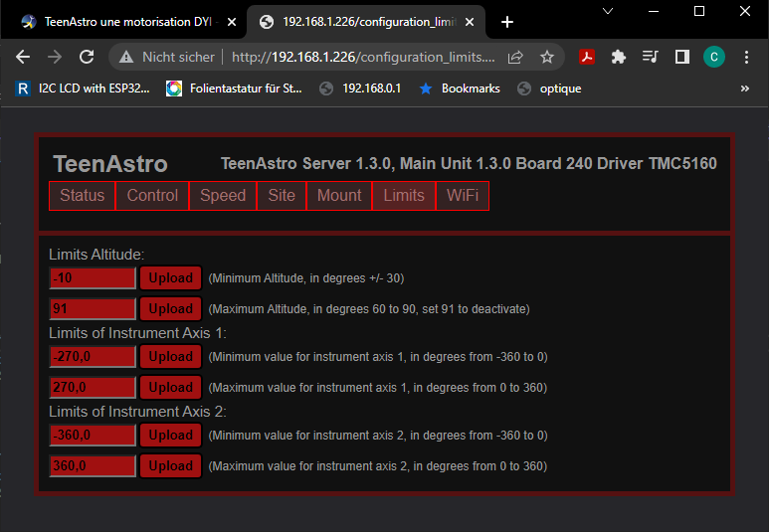The image size is (769, 532).
Task: Open the Site page
Action: coord(282,196)
